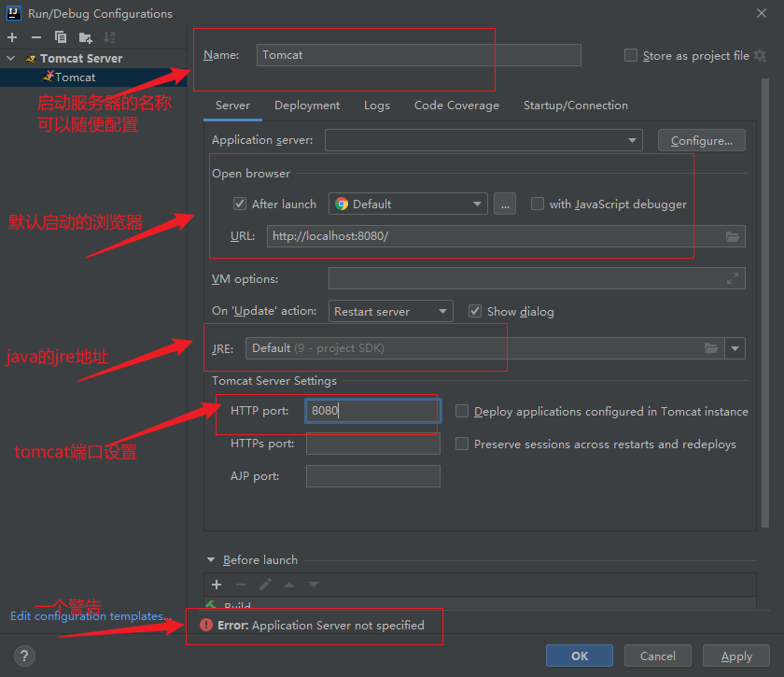
Task: Confirm with the OK button
Action: coord(580,656)
